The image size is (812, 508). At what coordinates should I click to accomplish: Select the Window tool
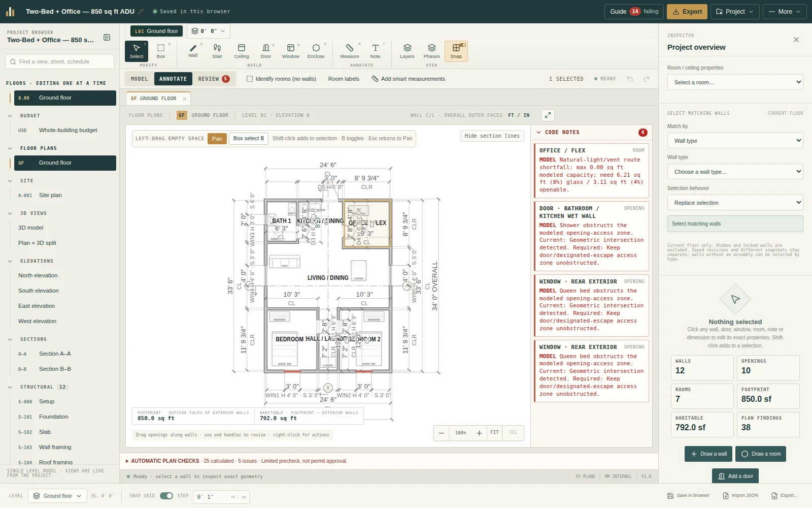291,51
